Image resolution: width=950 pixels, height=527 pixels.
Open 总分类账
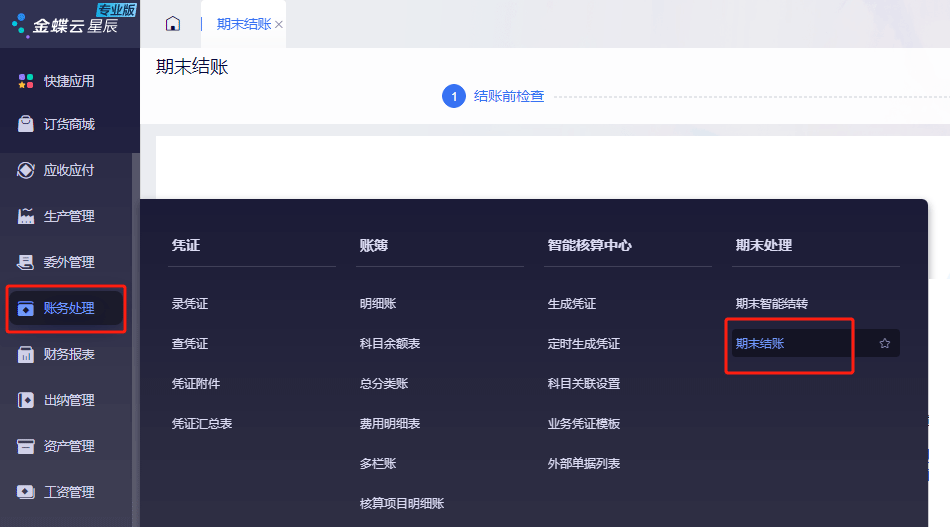(384, 383)
